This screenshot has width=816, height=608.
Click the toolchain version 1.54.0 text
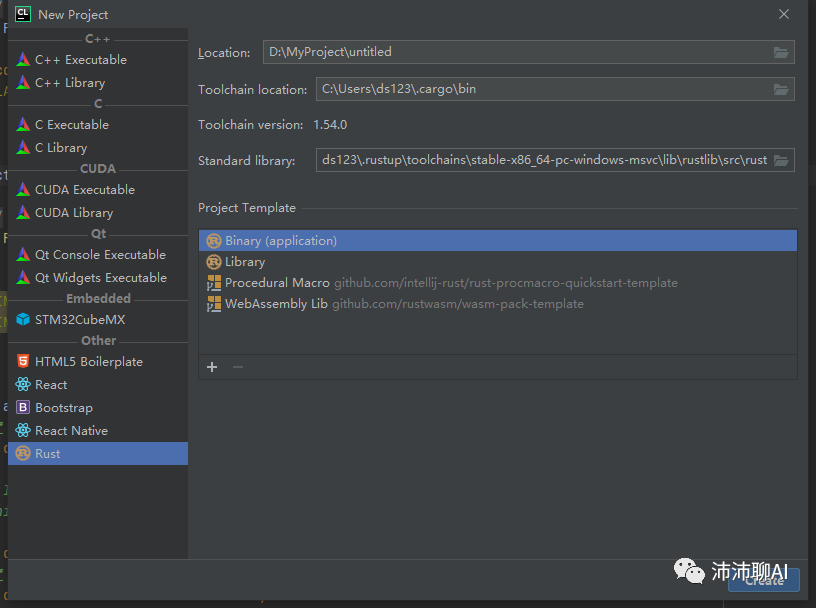click(330, 125)
